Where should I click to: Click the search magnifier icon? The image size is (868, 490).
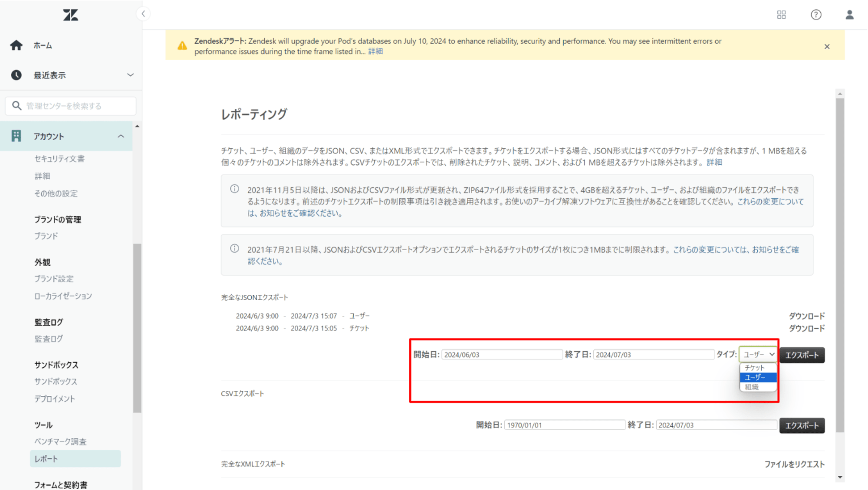(16, 106)
